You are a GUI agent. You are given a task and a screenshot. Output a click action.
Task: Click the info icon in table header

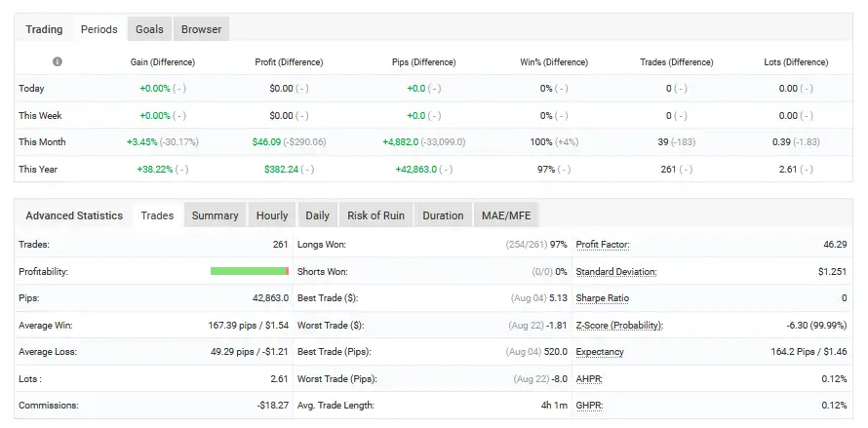click(x=58, y=61)
